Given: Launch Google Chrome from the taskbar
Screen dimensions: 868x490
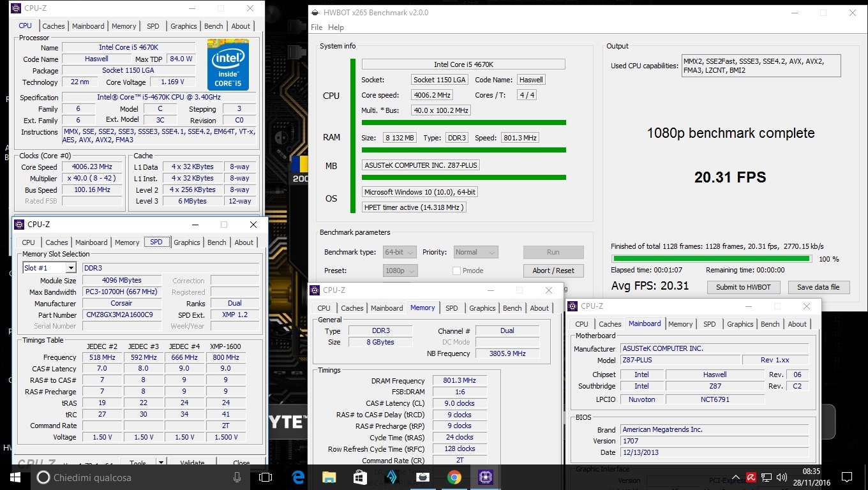Looking at the screenshot, I should pos(454,477).
